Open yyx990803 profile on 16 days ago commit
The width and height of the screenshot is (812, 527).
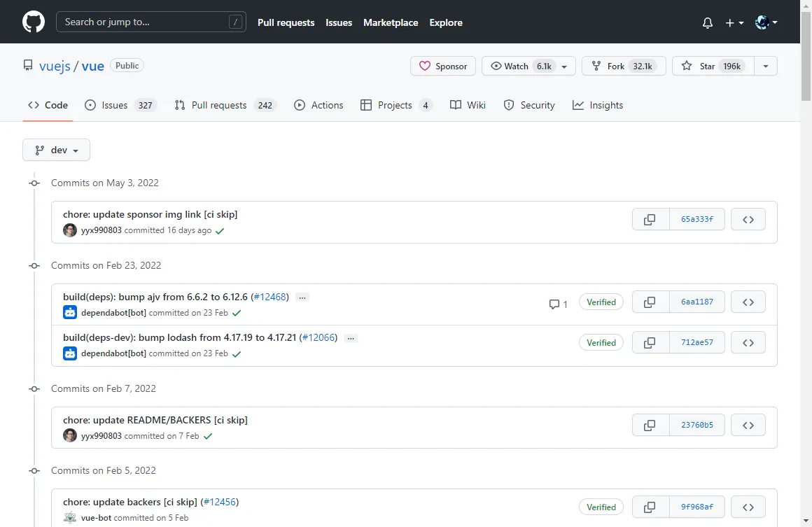(x=101, y=230)
